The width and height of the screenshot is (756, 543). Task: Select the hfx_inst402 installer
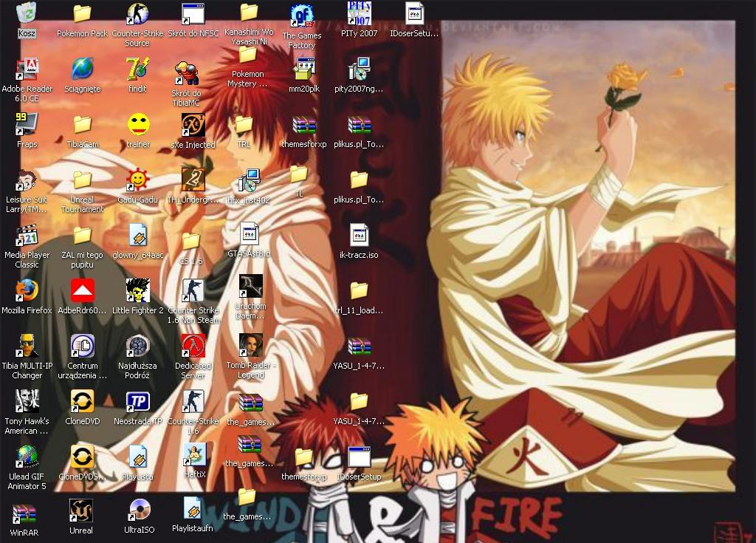pos(249,180)
